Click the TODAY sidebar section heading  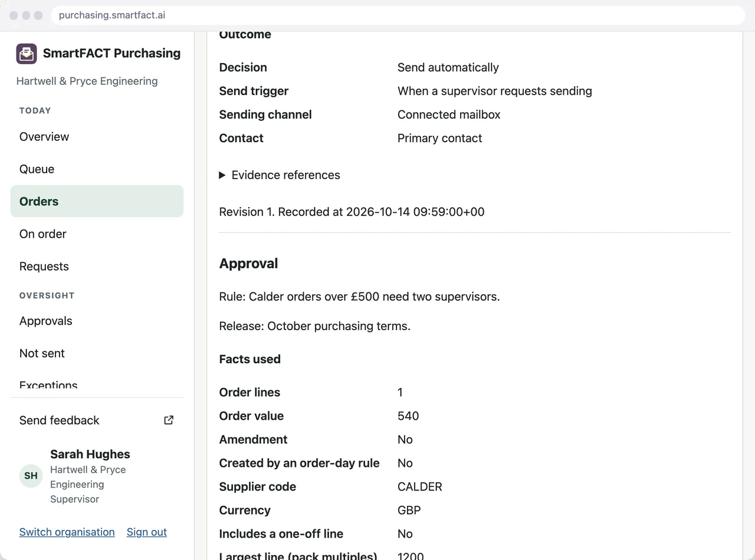pyautogui.click(x=35, y=111)
